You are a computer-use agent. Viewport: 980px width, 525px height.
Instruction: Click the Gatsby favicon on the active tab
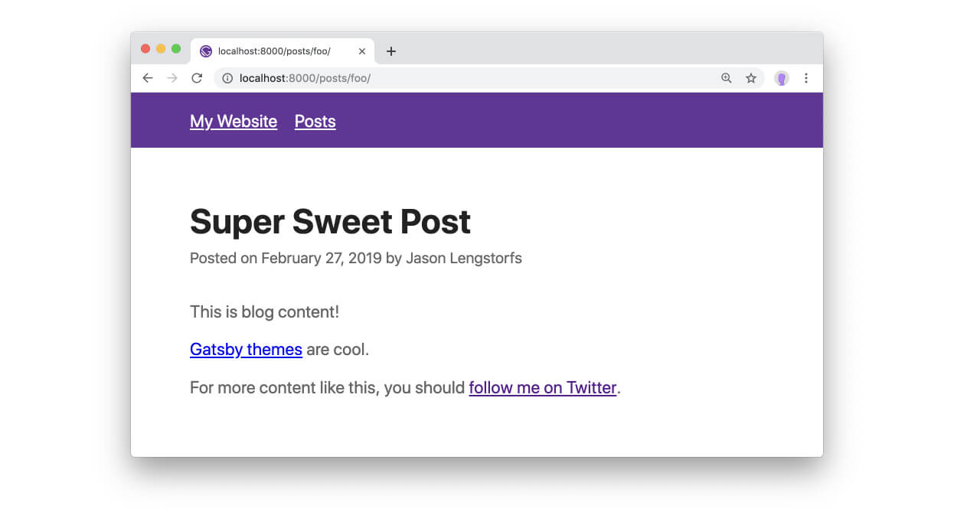click(205, 51)
